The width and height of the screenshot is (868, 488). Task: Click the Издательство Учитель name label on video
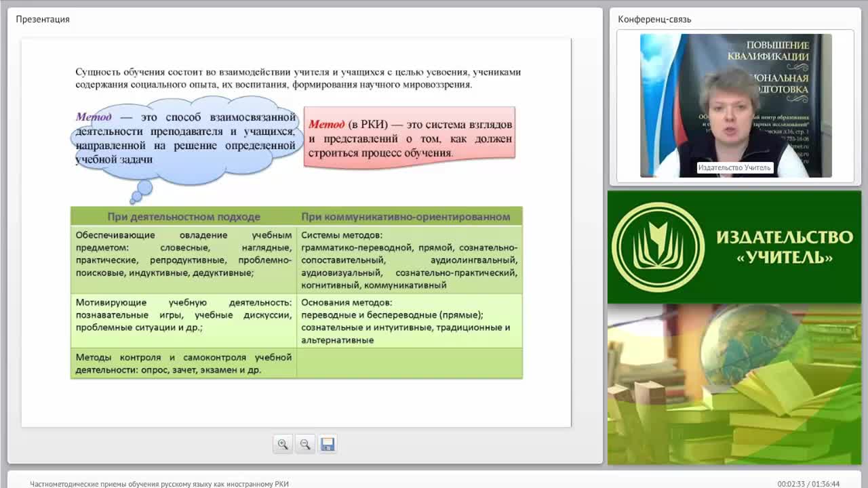(734, 167)
